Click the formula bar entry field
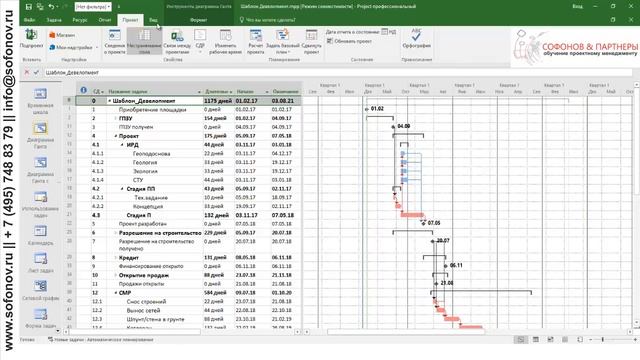The height and width of the screenshot is (360, 640). coord(338,72)
